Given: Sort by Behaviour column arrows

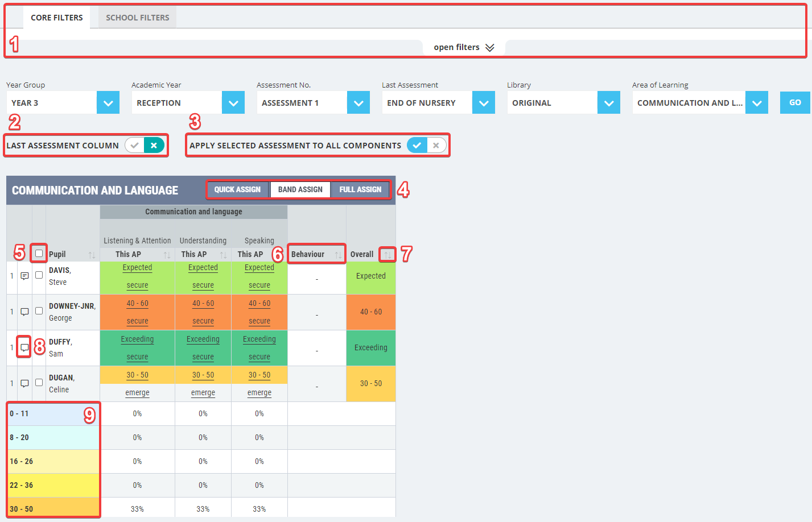Looking at the screenshot, I should click(x=338, y=255).
